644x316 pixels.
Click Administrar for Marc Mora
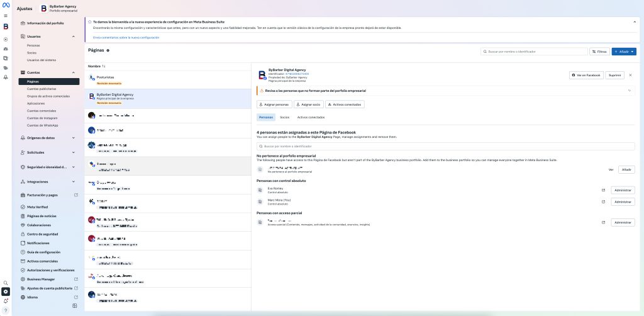pos(623,202)
